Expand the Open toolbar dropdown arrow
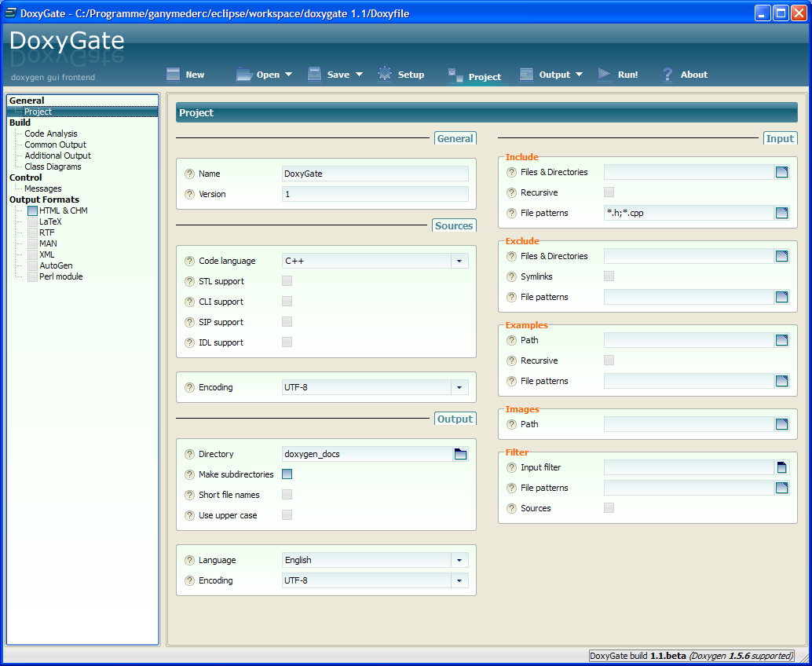Screen dimensions: 812x666 [x=288, y=75]
